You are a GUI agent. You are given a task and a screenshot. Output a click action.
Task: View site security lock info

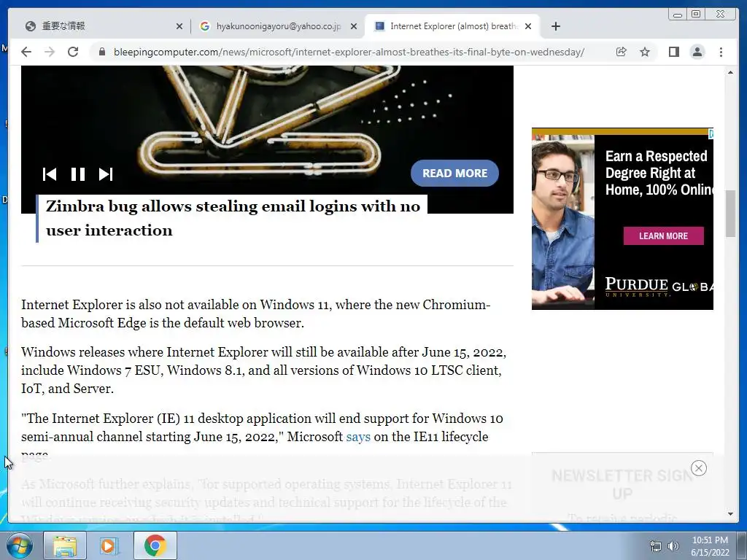tap(102, 52)
